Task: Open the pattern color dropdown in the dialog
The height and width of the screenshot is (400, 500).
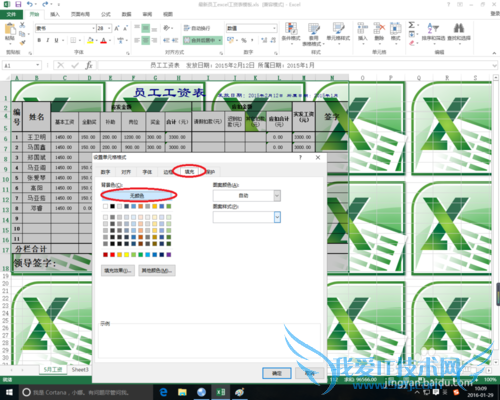Action: coord(277,196)
